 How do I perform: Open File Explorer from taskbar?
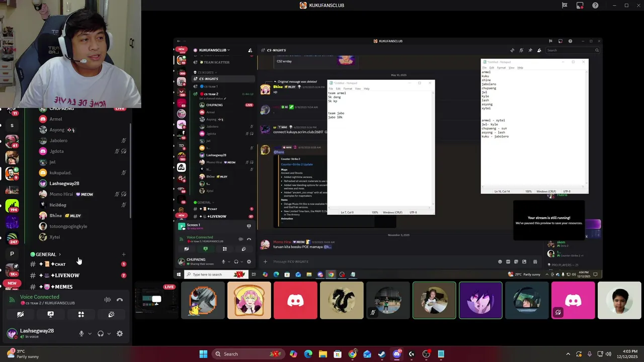coord(323,354)
